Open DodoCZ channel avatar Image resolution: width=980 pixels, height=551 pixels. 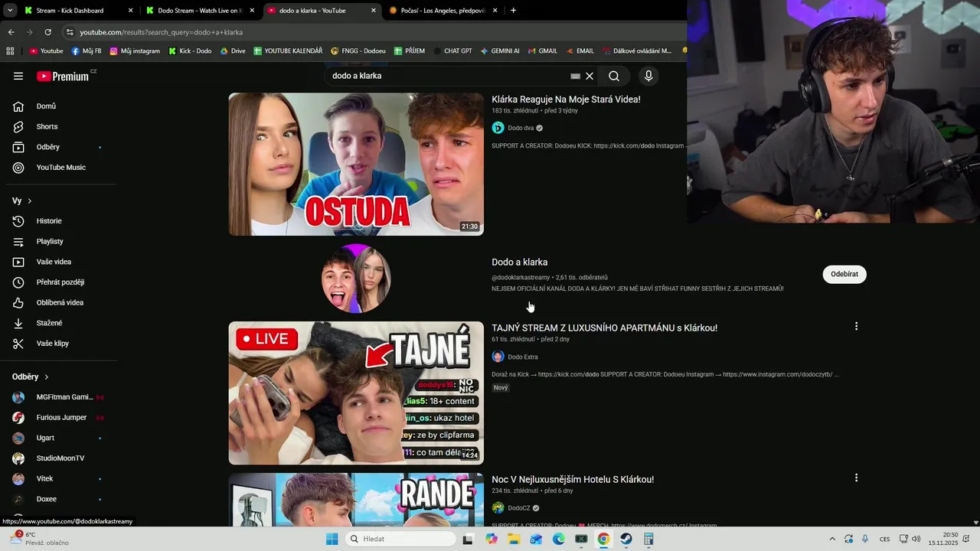pos(498,508)
